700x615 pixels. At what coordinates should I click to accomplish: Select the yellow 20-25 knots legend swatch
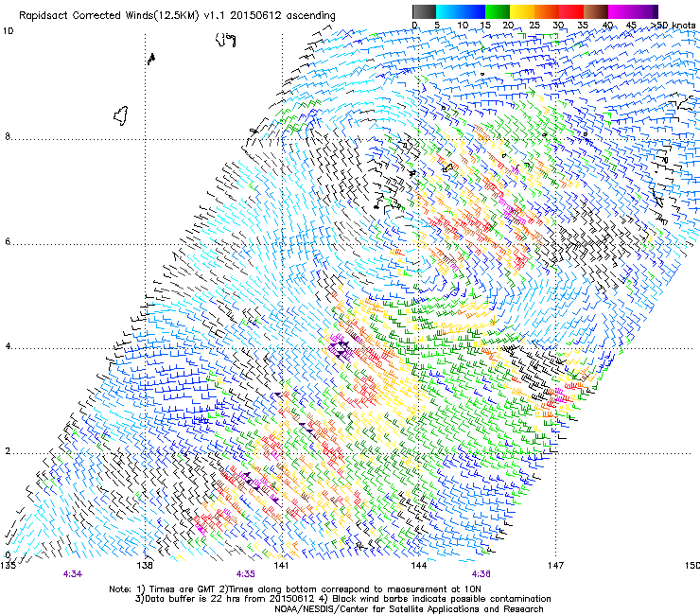click(x=522, y=11)
